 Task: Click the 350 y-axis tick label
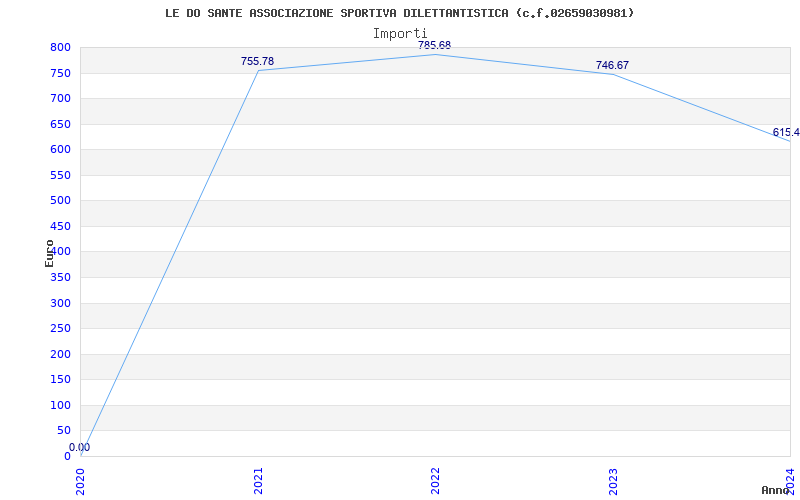tap(60, 278)
